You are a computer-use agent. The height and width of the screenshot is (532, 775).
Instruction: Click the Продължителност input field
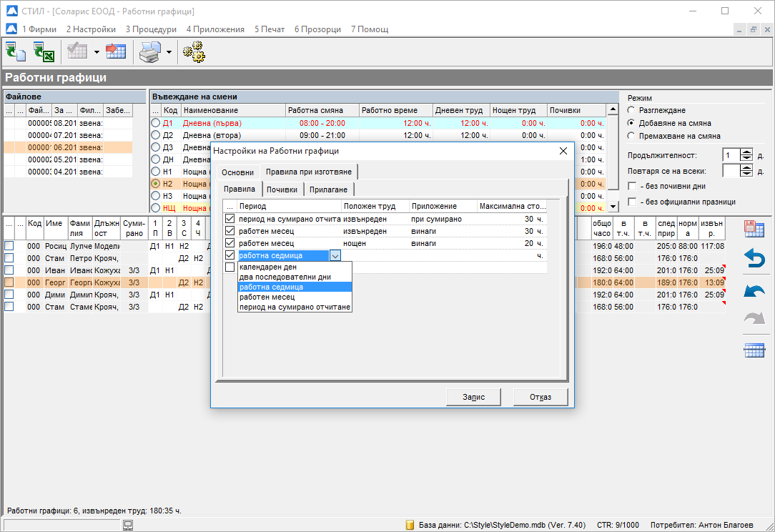click(x=731, y=155)
